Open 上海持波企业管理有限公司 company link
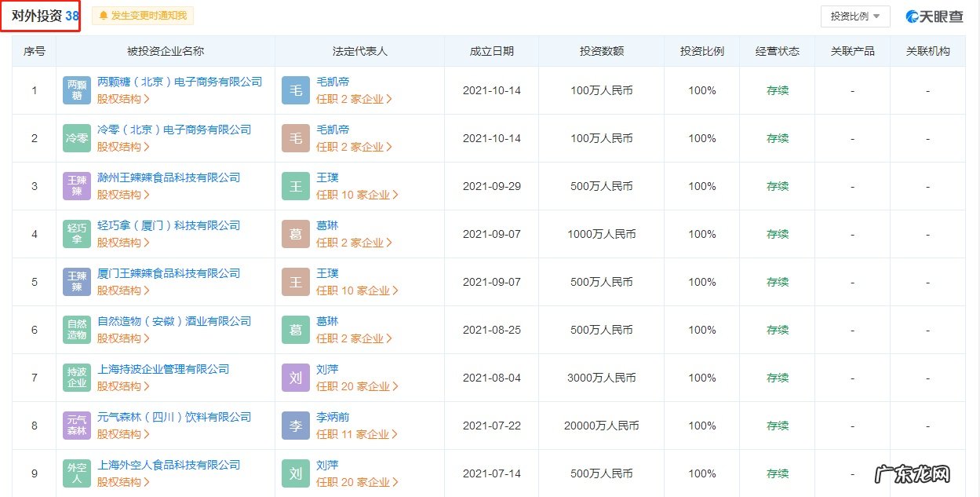980x497 pixels. coord(162,367)
